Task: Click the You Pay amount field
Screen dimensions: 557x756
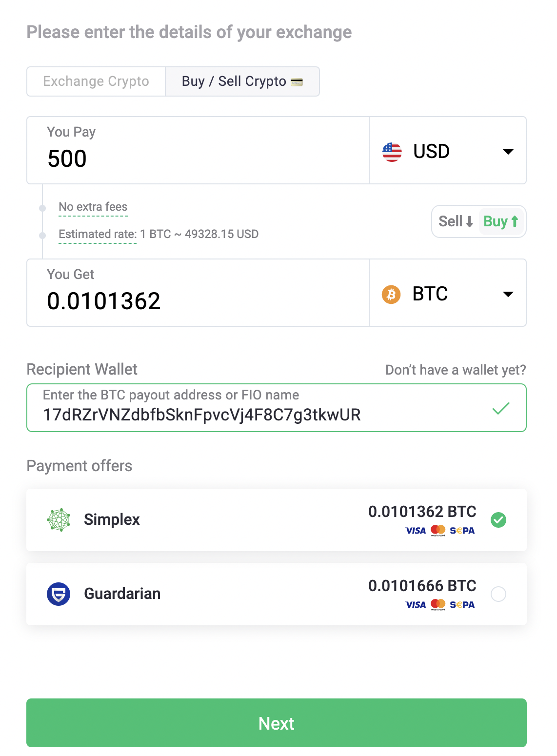Action: (198, 151)
